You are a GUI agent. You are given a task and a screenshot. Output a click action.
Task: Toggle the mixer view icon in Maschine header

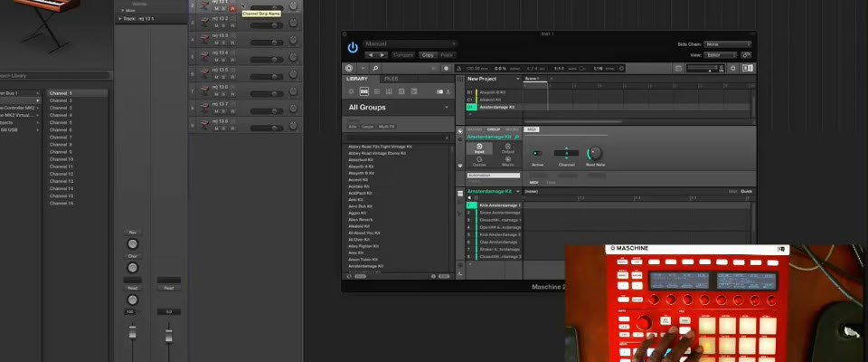pos(678,68)
